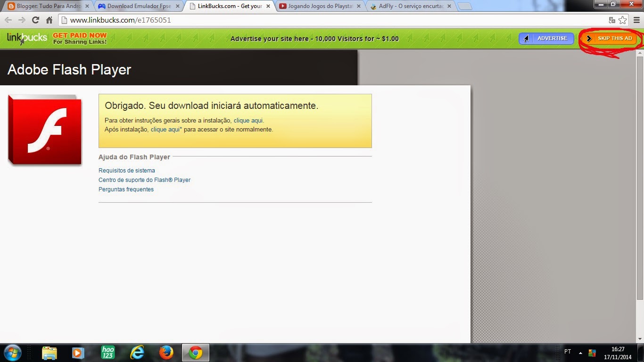Close the Download Emulador Fpse tab
This screenshot has width=644, height=362.
coord(177,6)
